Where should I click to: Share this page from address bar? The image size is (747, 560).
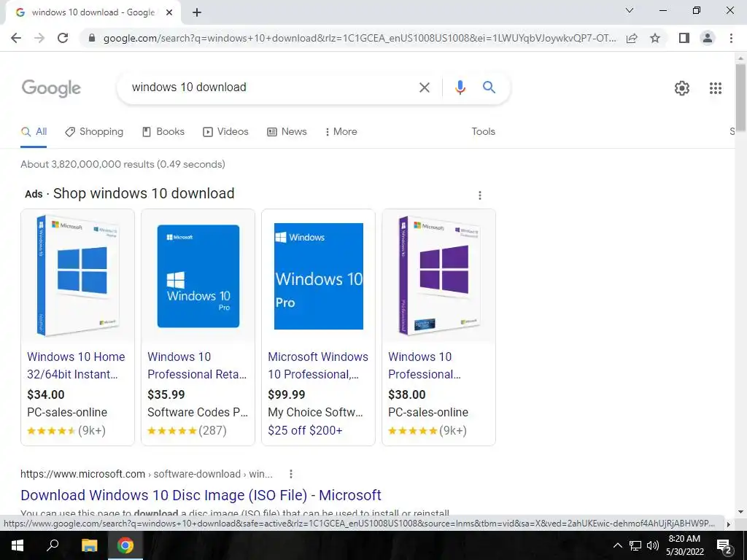pyautogui.click(x=632, y=38)
